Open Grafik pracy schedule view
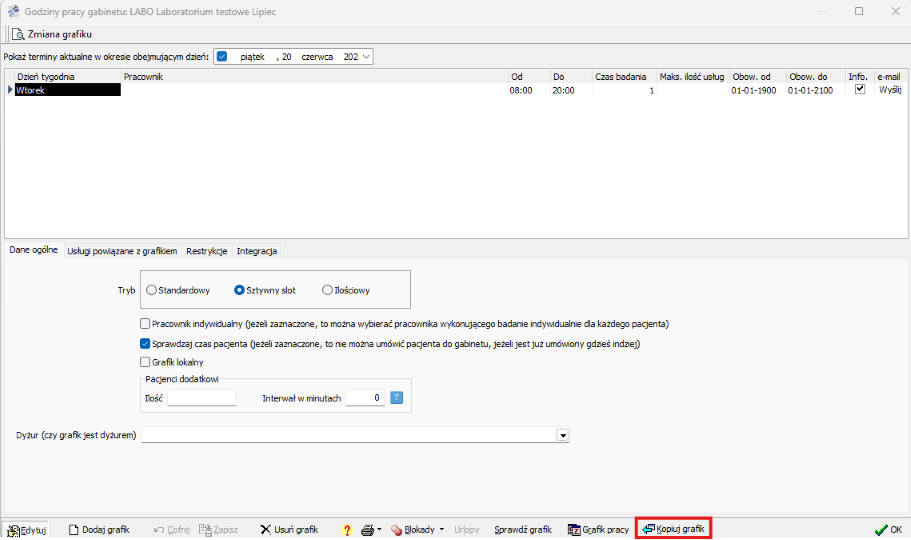This screenshot has width=911, height=540. click(x=598, y=530)
